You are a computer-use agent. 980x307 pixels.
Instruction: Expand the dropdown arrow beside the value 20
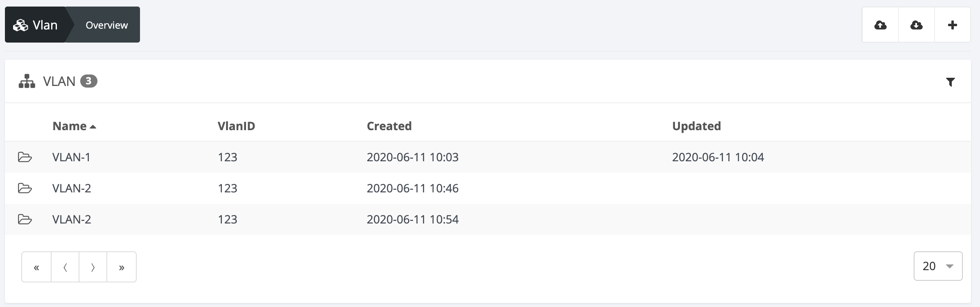[x=949, y=266]
